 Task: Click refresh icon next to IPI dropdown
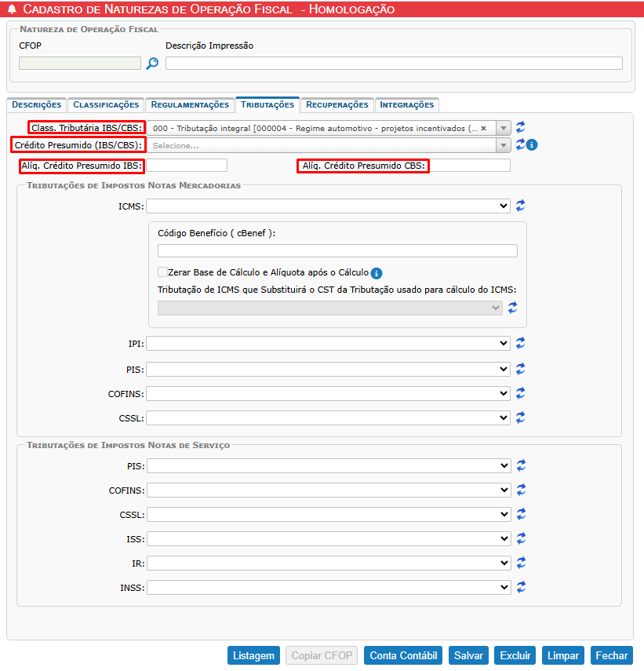(x=521, y=344)
